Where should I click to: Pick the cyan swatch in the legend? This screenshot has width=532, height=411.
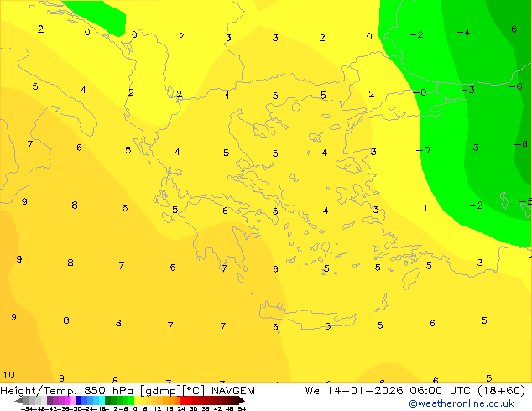tap(102, 400)
